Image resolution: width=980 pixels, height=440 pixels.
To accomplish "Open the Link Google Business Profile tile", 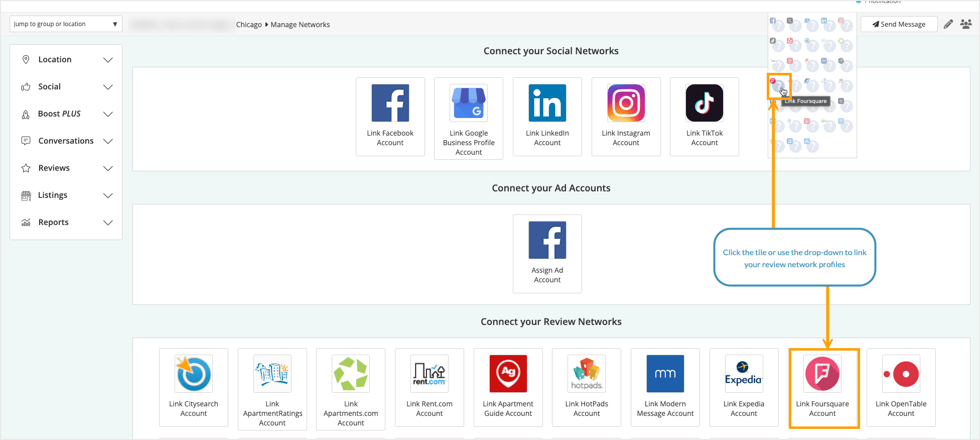I will pyautogui.click(x=468, y=119).
